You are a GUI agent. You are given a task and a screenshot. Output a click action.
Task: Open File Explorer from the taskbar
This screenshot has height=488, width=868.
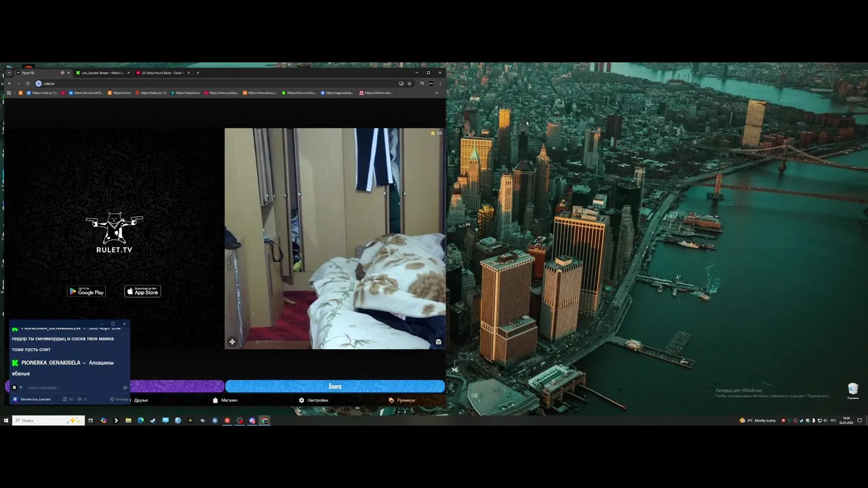pyautogui.click(x=128, y=420)
